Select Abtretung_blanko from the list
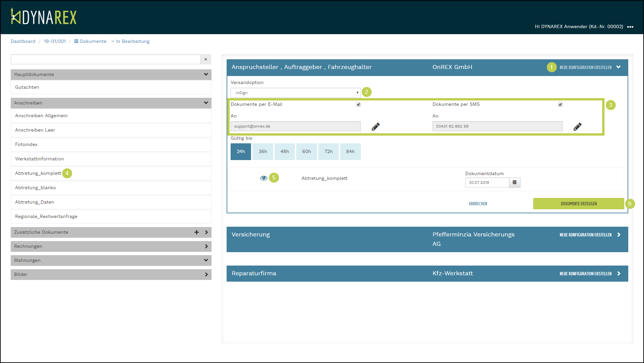Image resolution: width=644 pixels, height=363 pixels. (x=35, y=188)
